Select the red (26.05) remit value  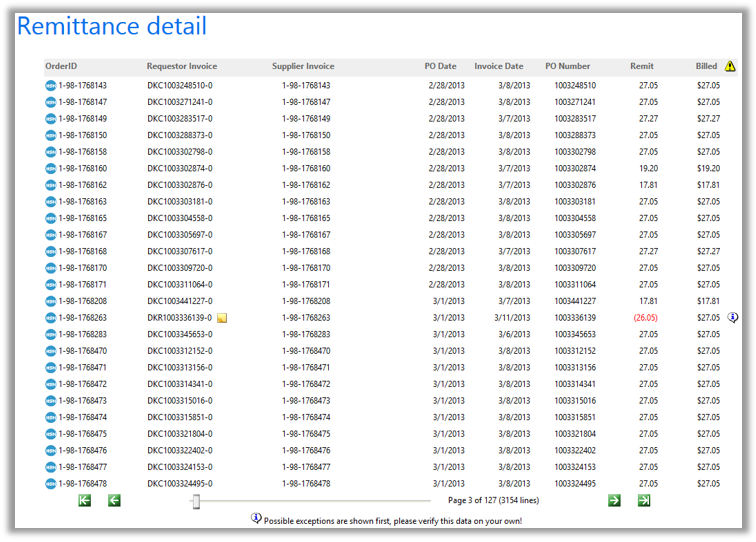645,318
